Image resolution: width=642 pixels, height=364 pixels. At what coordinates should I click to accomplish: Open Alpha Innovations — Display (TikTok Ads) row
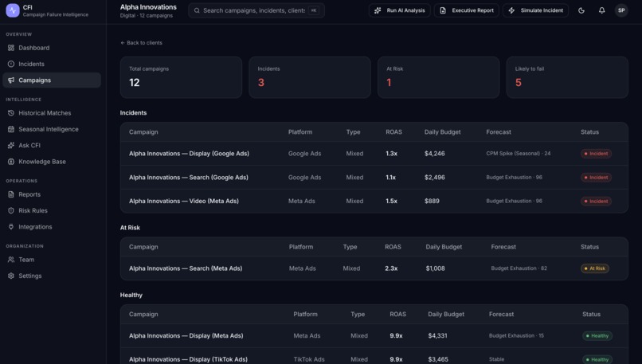pyautogui.click(x=374, y=358)
